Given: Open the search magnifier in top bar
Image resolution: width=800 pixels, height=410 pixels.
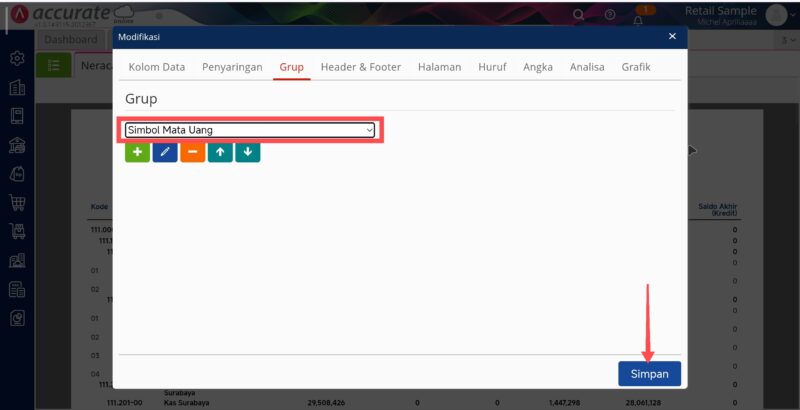Looking at the screenshot, I should [x=579, y=15].
